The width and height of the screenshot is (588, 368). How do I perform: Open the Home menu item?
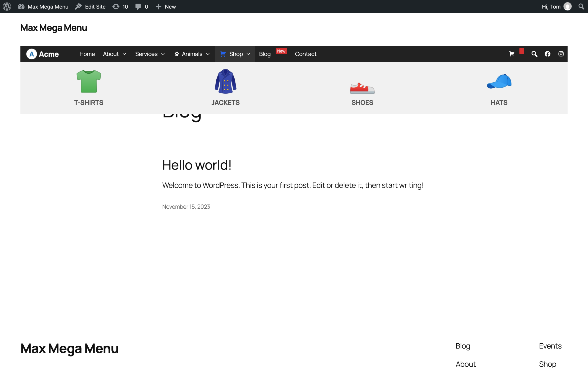pos(87,54)
